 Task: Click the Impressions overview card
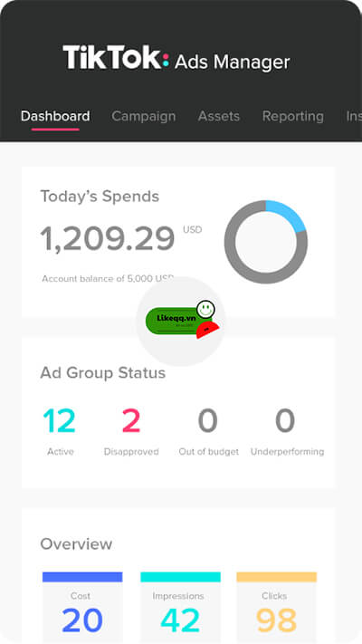tap(180, 606)
